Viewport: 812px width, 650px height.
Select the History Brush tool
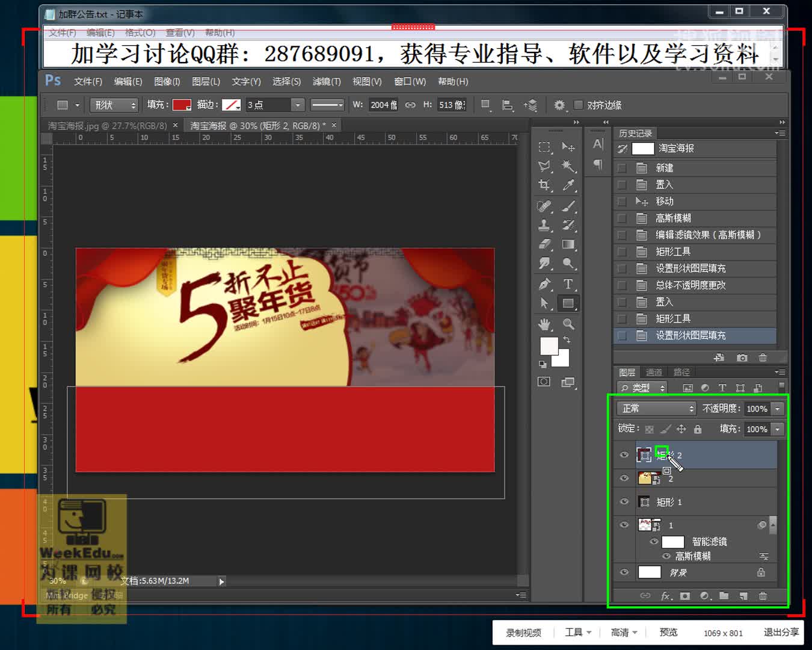tap(568, 225)
